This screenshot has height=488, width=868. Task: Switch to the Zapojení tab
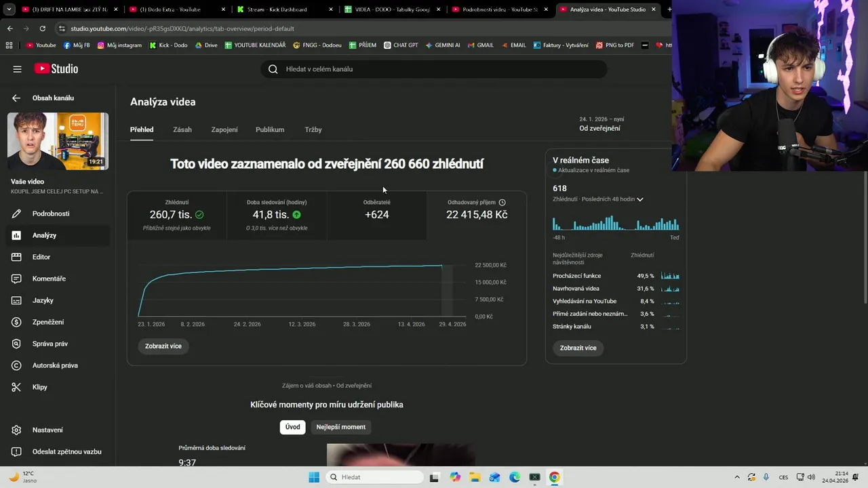[x=224, y=129]
